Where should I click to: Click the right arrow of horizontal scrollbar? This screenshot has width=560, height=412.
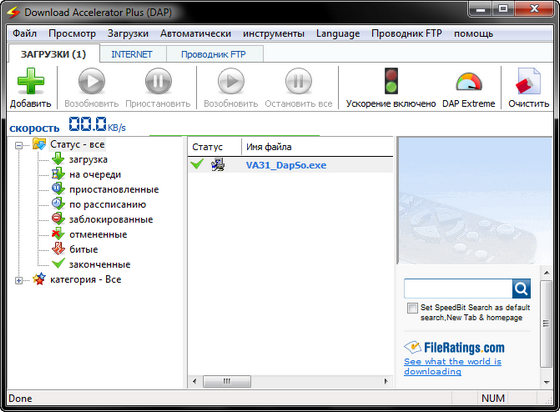click(x=386, y=381)
